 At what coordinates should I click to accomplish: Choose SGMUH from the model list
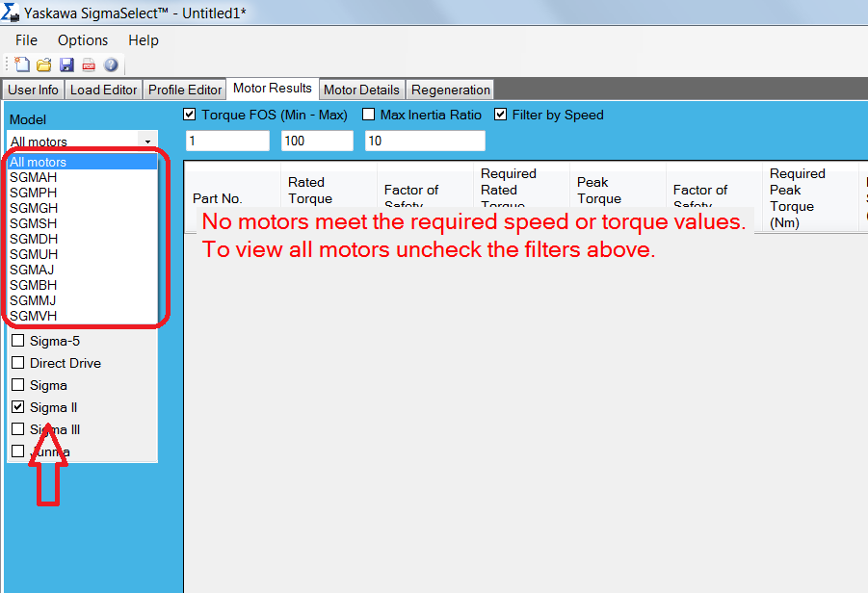tap(83, 254)
